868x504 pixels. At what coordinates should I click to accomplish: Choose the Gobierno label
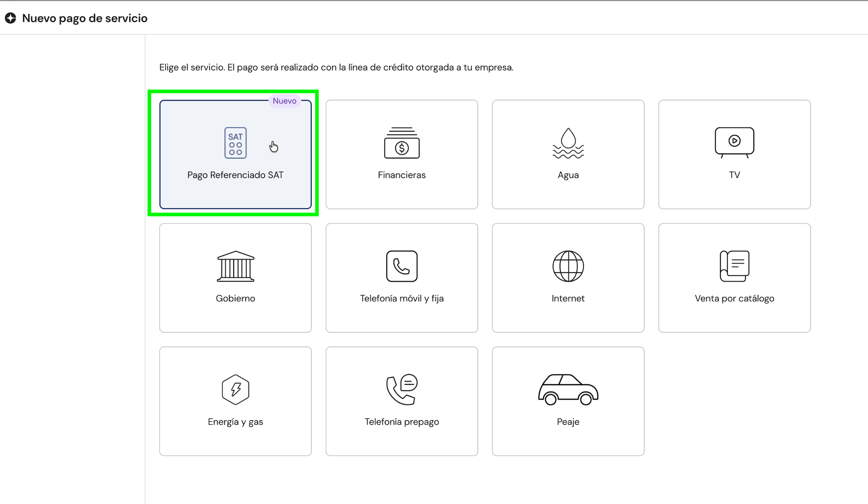pos(235,298)
